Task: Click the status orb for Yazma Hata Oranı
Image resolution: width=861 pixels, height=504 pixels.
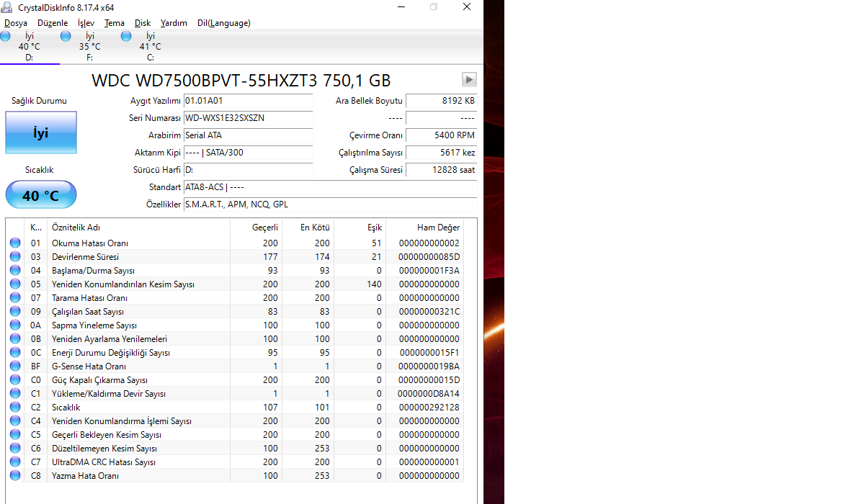Action: [x=15, y=475]
